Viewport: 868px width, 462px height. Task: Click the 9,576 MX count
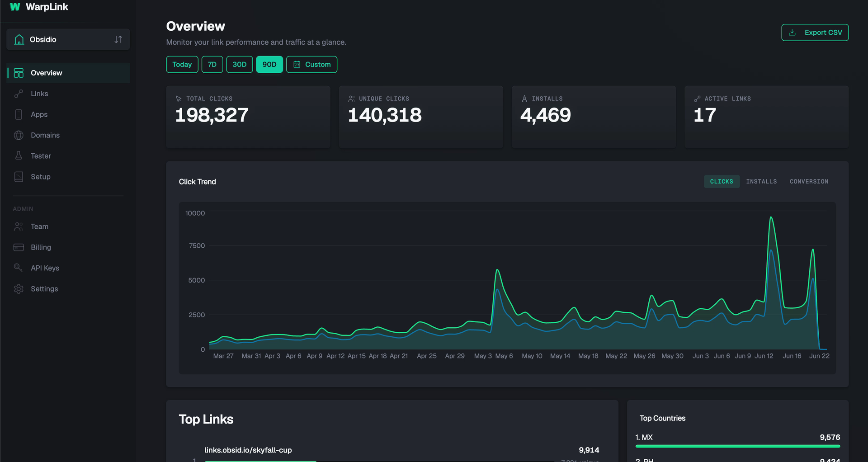click(830, 438)
